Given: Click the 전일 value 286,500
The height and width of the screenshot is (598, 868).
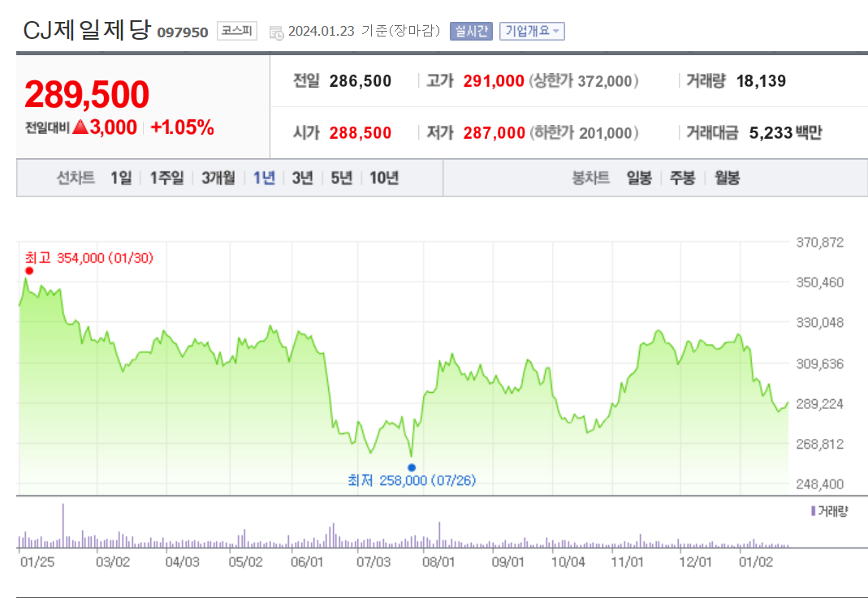Looking at the screenshot, I should point(361,81).
